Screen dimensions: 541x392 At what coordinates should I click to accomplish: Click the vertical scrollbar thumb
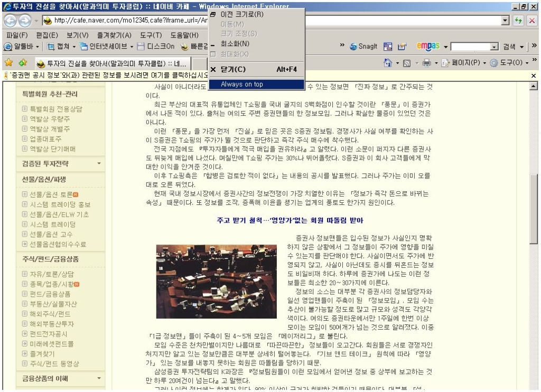(x=534, y=209)
